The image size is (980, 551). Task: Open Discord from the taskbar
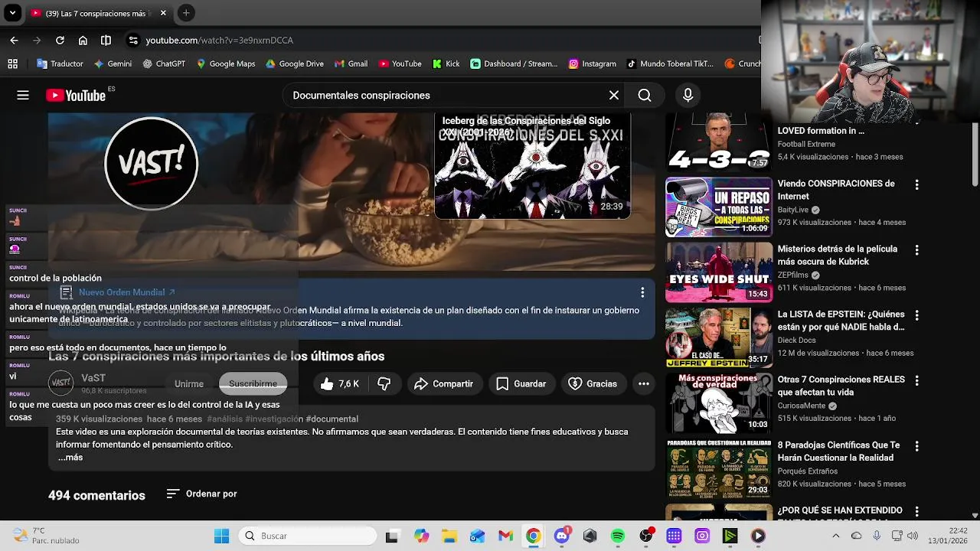(561, 536)
